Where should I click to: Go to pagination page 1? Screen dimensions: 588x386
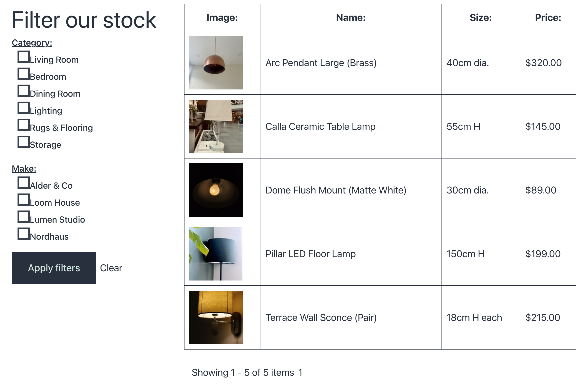[x=300, y=373]
